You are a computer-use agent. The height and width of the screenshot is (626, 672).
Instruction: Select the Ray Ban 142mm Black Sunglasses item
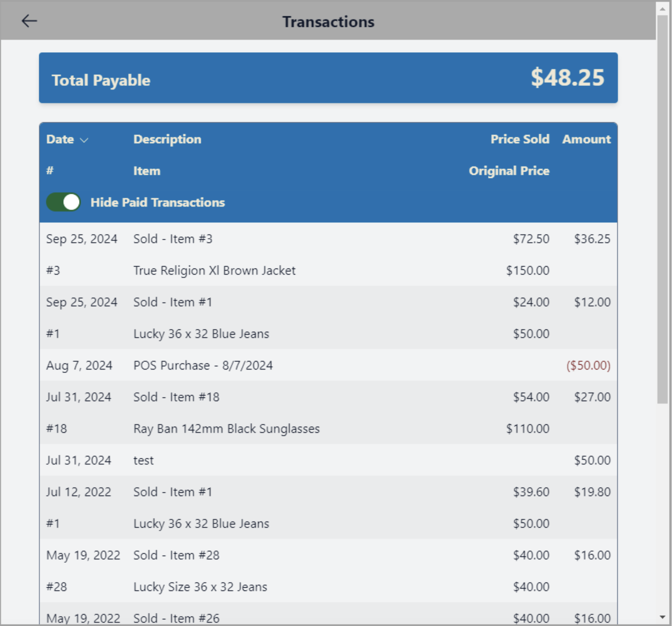pyautogui.click(x=226, y=429)
